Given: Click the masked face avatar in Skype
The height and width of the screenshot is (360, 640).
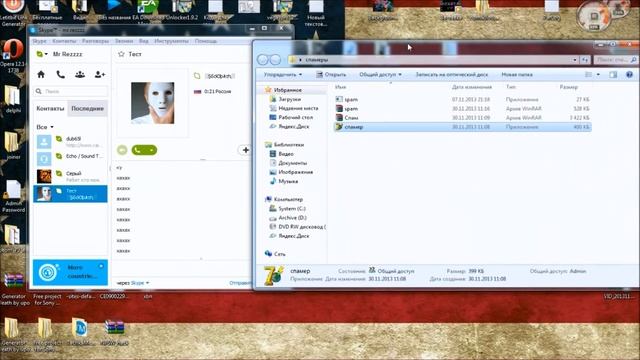Looking at the screenshot, I should point(153,103).
